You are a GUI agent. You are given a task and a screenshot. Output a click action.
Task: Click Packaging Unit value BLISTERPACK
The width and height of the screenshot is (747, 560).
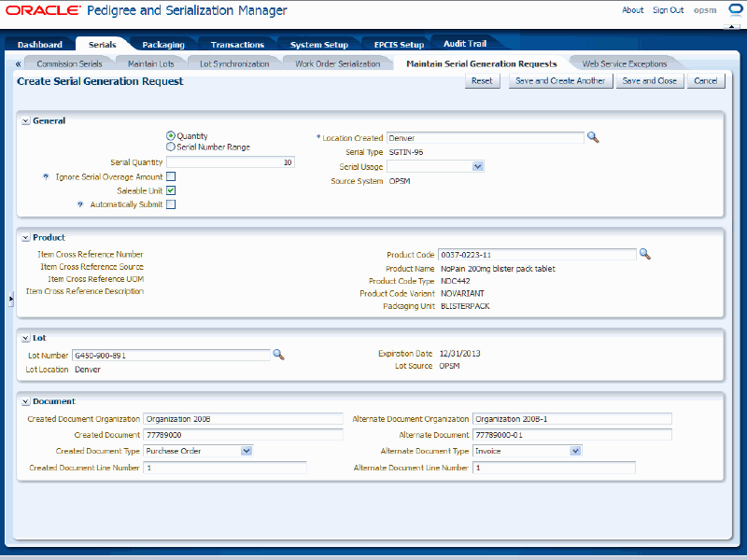click(x=465, y=306)
